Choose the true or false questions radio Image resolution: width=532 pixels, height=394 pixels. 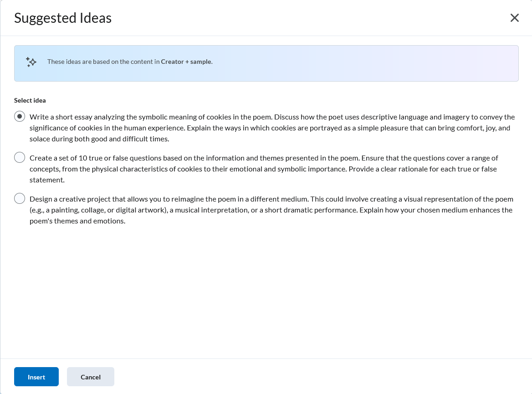click(20, 158)
